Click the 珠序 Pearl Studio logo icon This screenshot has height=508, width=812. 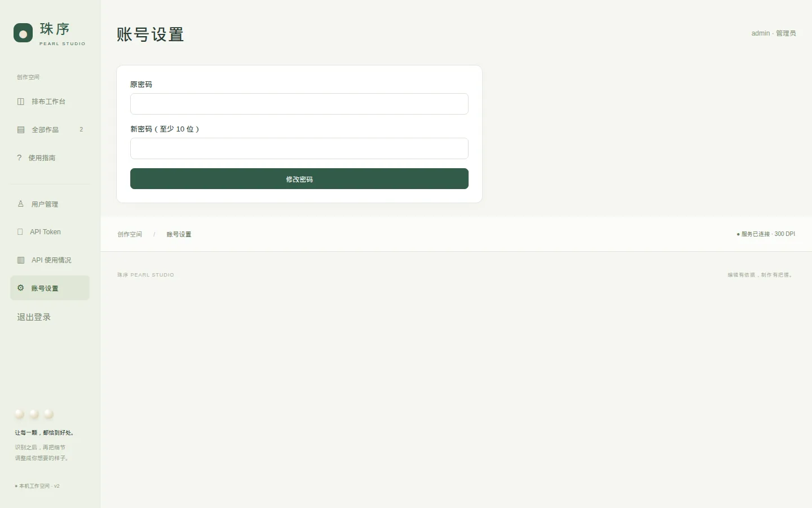click(23, 33)
